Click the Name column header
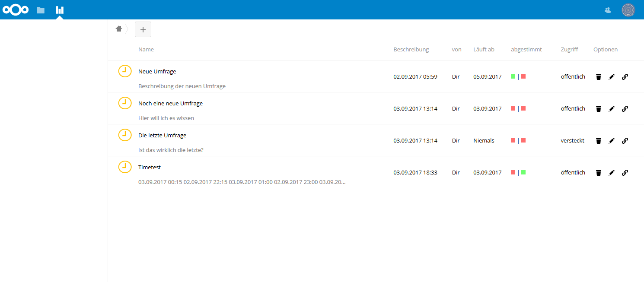 (x=146, y=50)
